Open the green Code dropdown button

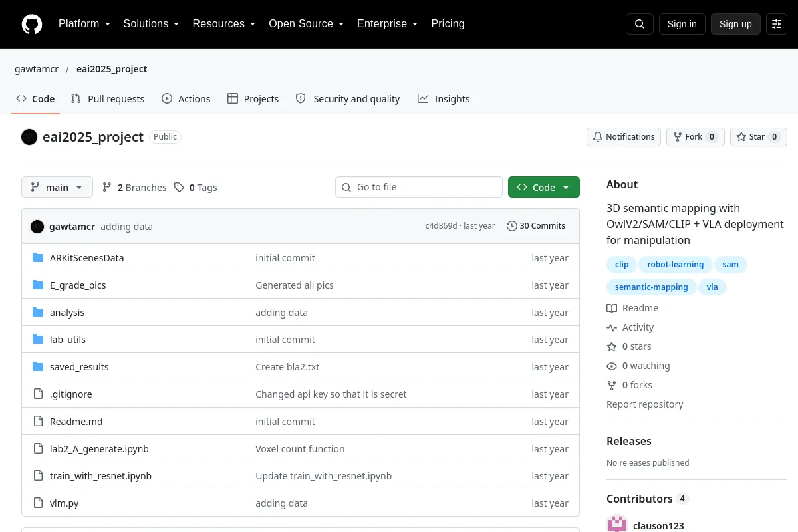(x=544, y=188)
